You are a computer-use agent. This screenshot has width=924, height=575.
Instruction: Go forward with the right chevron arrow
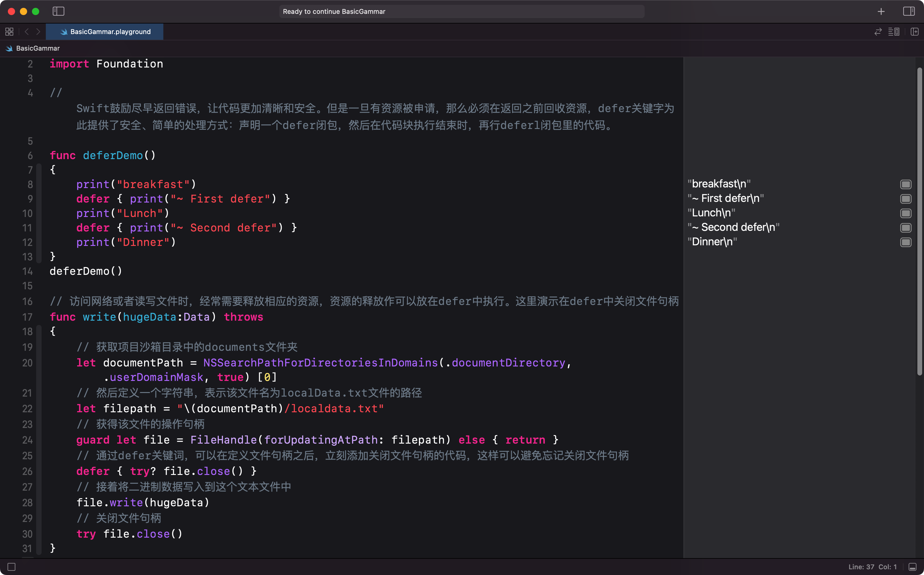[38, 32]
